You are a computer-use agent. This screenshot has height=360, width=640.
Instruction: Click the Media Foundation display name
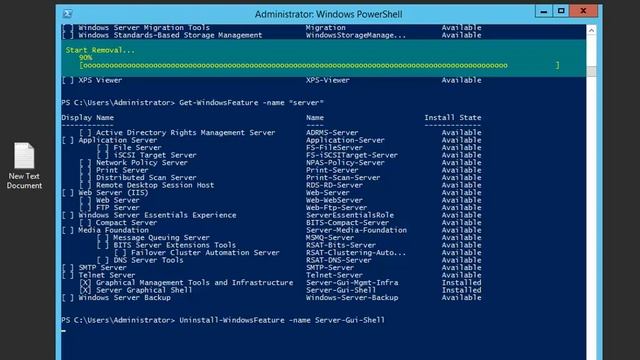pyautogui.click(x=113, y=230)
